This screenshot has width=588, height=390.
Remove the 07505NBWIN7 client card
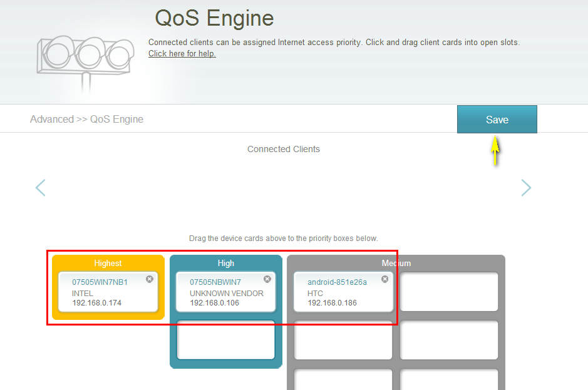(x=267, y=279)
